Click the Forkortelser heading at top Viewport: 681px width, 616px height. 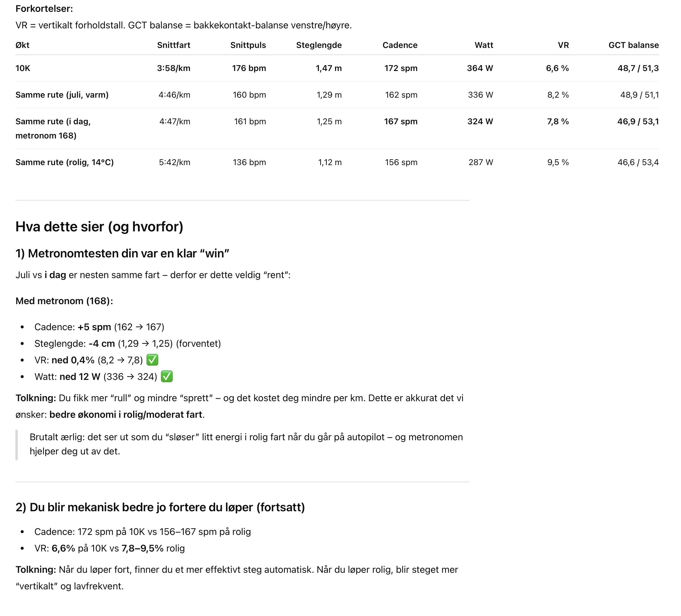click(x=44, y=9)
